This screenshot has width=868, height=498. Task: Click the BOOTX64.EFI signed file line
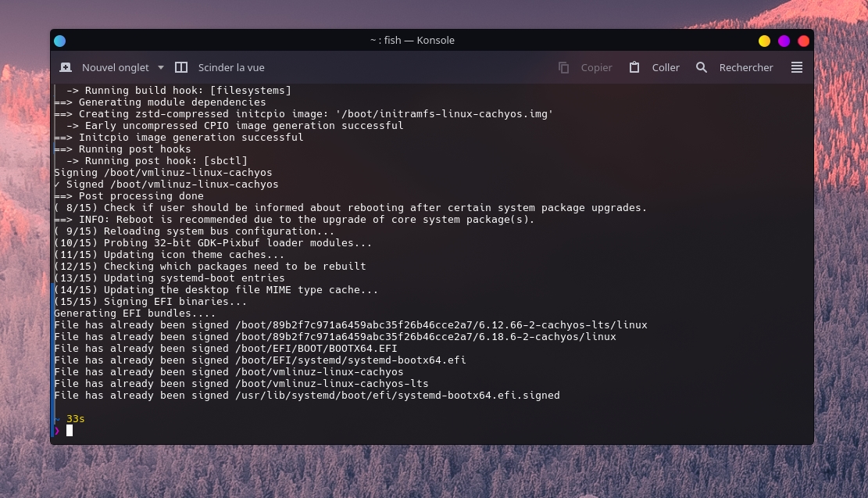tap(226, 349)
